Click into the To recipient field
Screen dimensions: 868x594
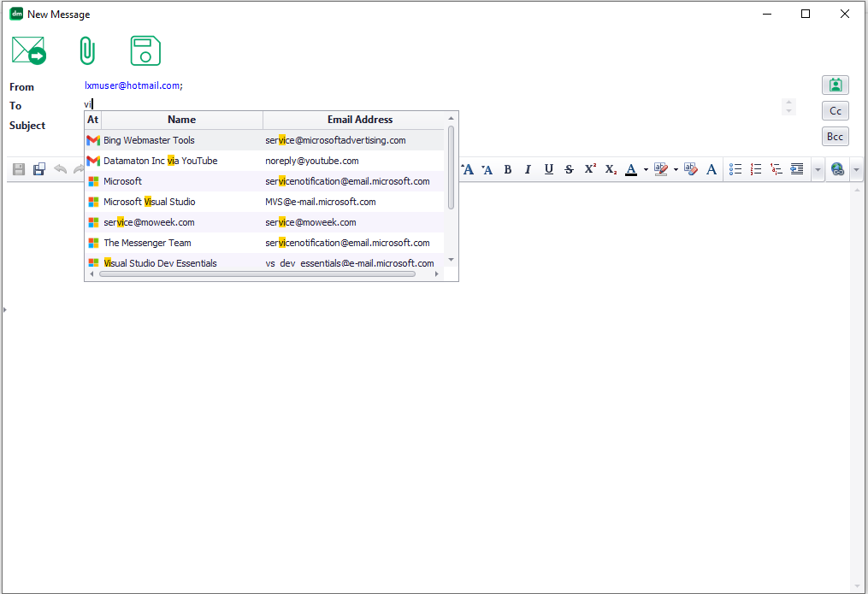[x=432, y=104]
